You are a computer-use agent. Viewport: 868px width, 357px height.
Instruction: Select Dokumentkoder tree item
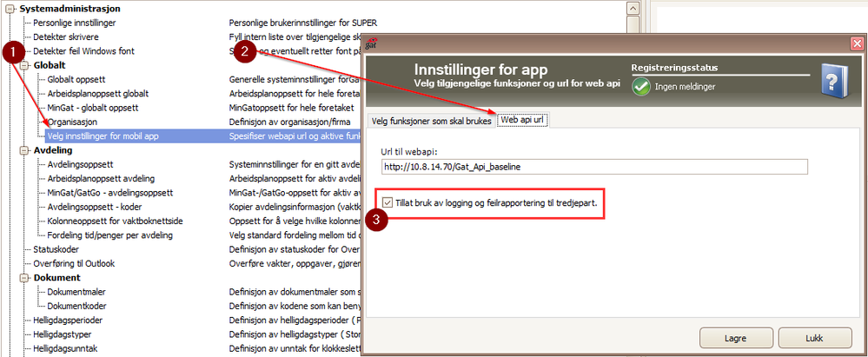pyautogui.click(x=77, y=306)
